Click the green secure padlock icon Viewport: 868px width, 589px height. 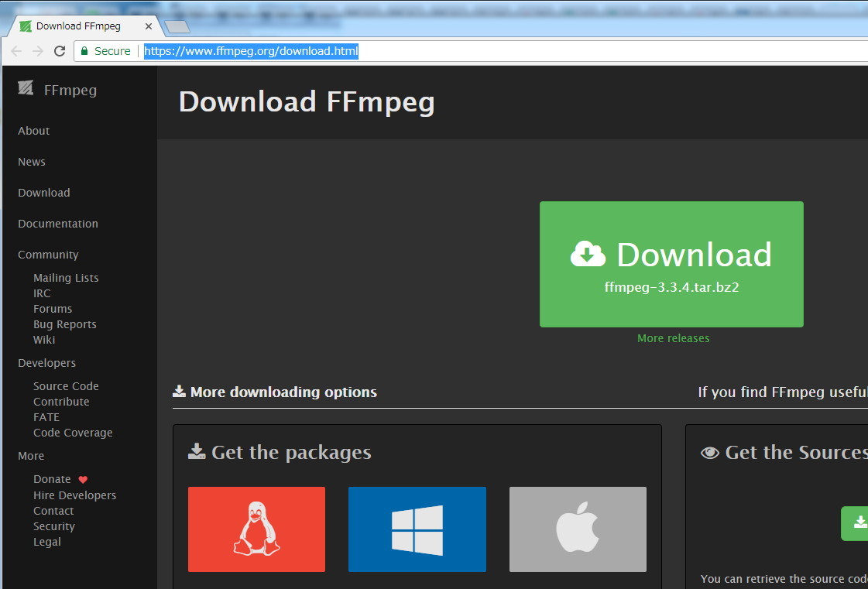pyautogui.click(x=84, y=51)
